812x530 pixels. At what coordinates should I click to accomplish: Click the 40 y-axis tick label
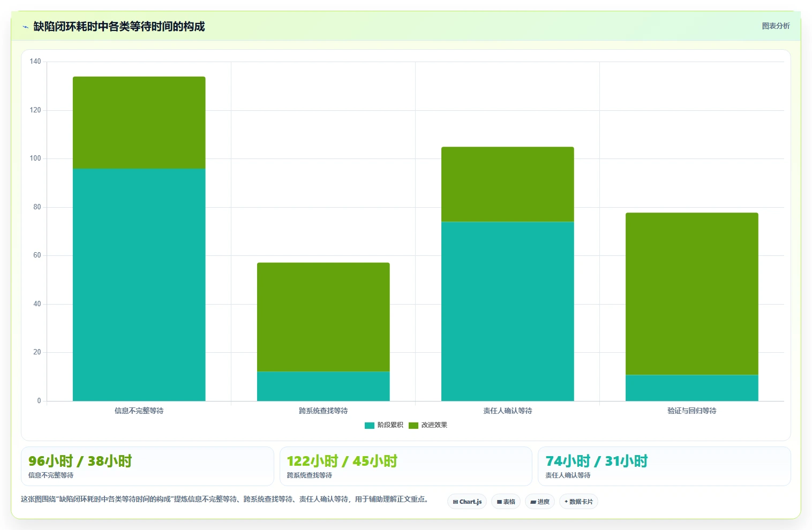point(37,304)
